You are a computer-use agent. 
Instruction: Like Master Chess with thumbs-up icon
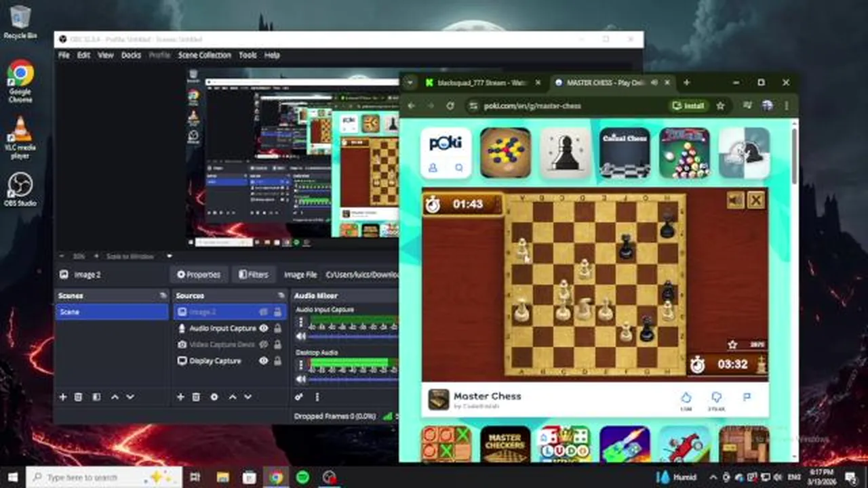tap(686, 397)
